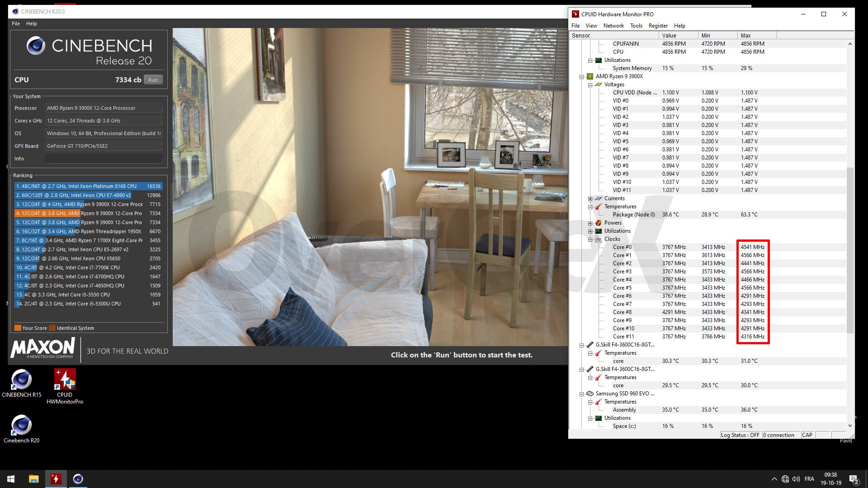Expand the Currents tree node
This screenshot has height=488, width=868.
(590, 199)
